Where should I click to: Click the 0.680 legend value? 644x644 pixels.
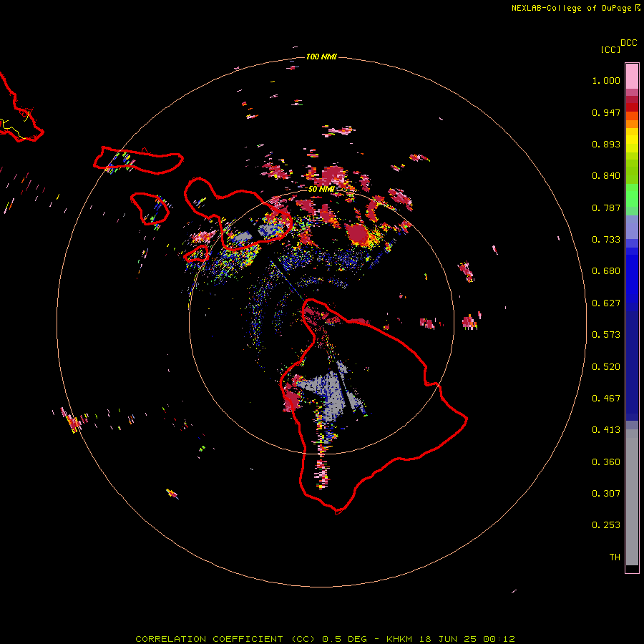606,271
